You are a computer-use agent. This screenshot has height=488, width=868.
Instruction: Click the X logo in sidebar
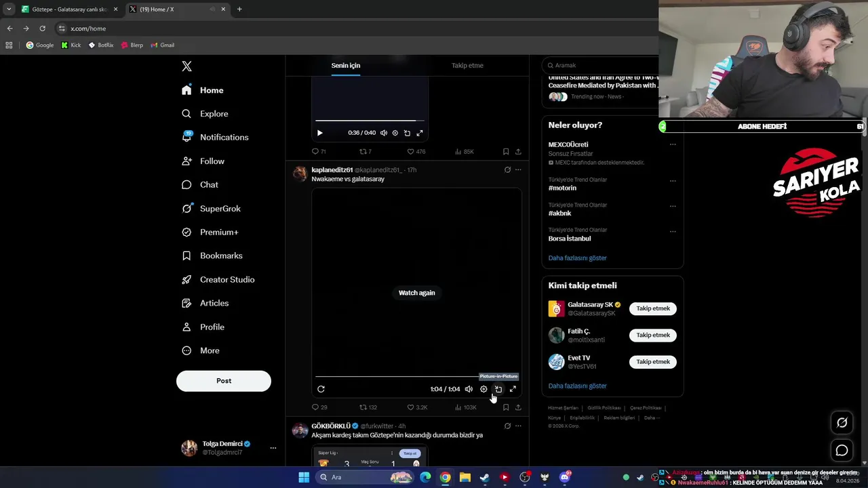[186, 66]
